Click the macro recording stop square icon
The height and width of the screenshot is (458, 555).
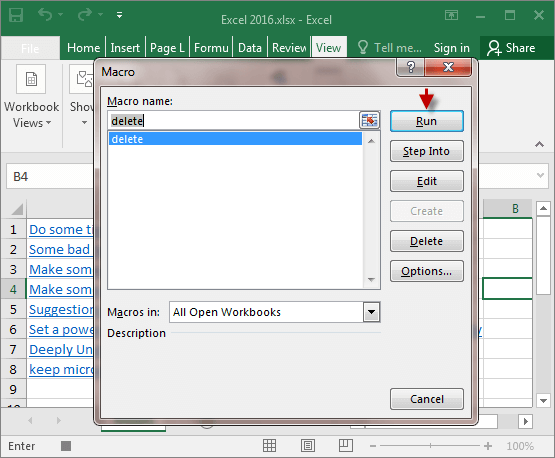(66, 446)
